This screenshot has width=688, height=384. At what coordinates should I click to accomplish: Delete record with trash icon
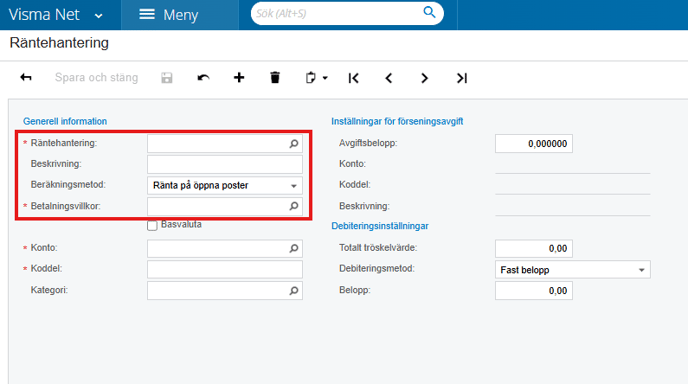[275, 78]
